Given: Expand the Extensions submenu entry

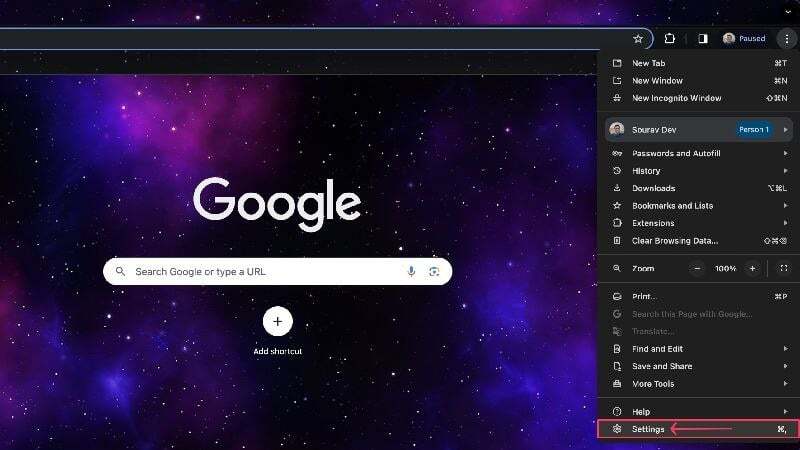Looking at the screenshot, I should pos(698,223).
